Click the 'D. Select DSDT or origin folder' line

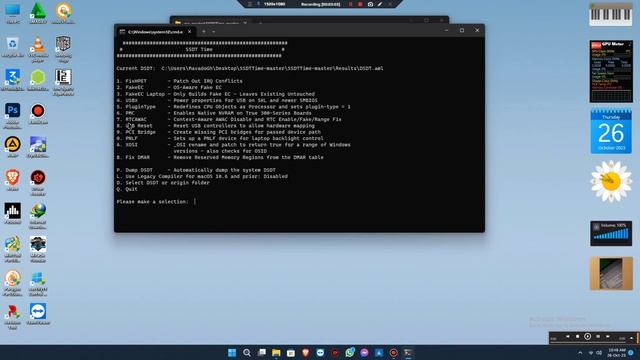pos(163,182)
